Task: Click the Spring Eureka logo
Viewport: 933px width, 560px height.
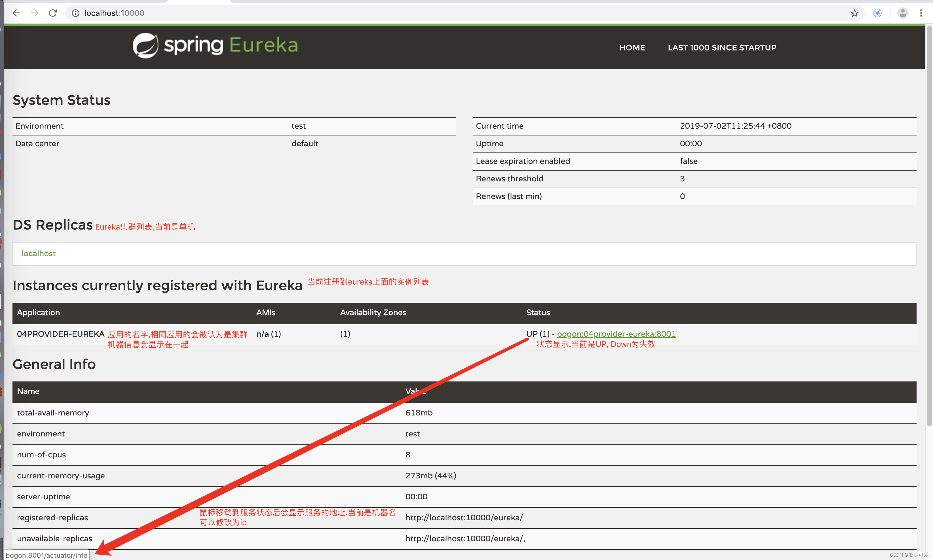Action: (x=215, y=46)
